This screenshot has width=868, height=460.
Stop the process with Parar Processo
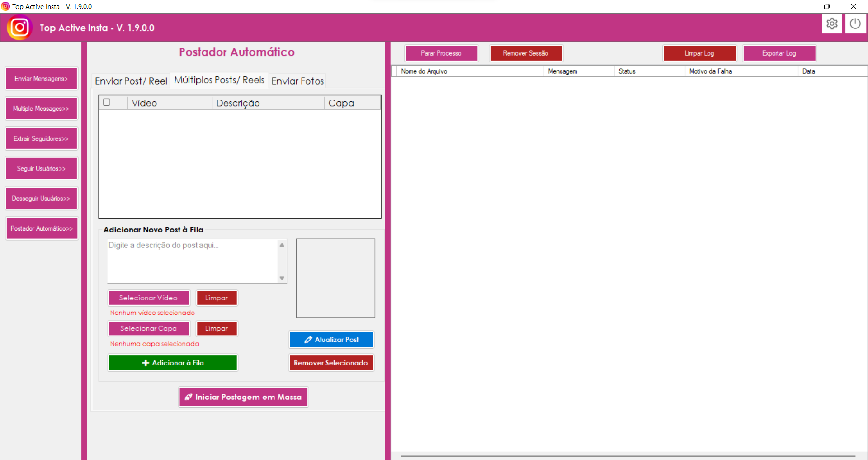(441, 53)
